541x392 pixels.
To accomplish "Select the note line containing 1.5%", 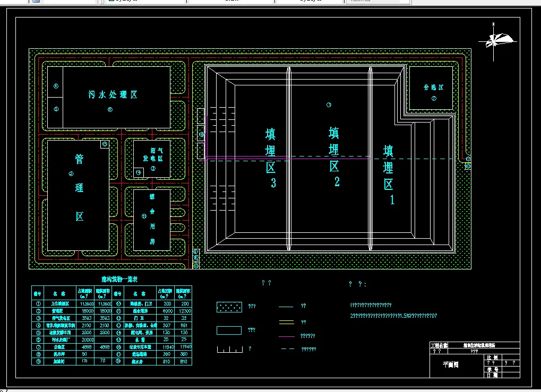I will pos(394,316).
